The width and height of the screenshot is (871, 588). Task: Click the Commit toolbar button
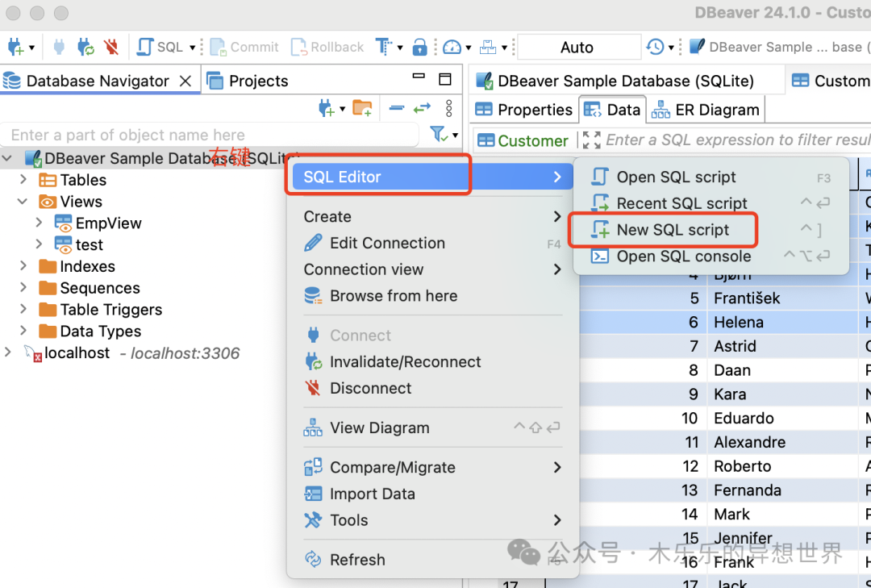(x=244, y=48)
